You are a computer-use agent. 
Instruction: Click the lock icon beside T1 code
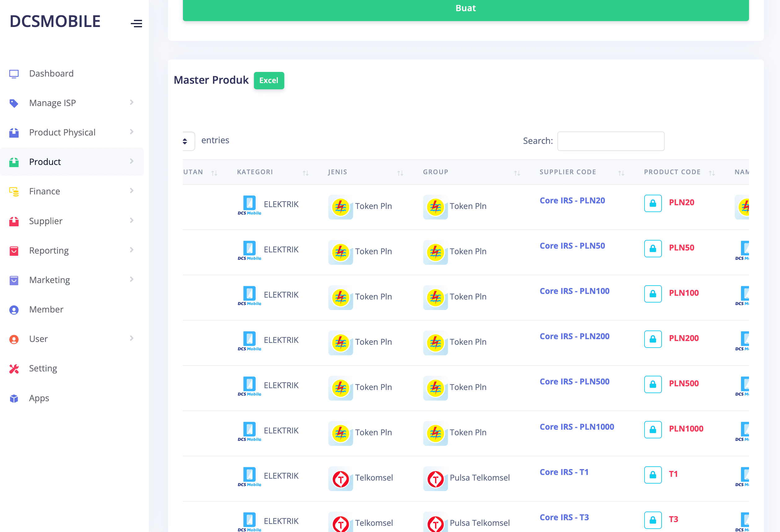tap(653, 475)
